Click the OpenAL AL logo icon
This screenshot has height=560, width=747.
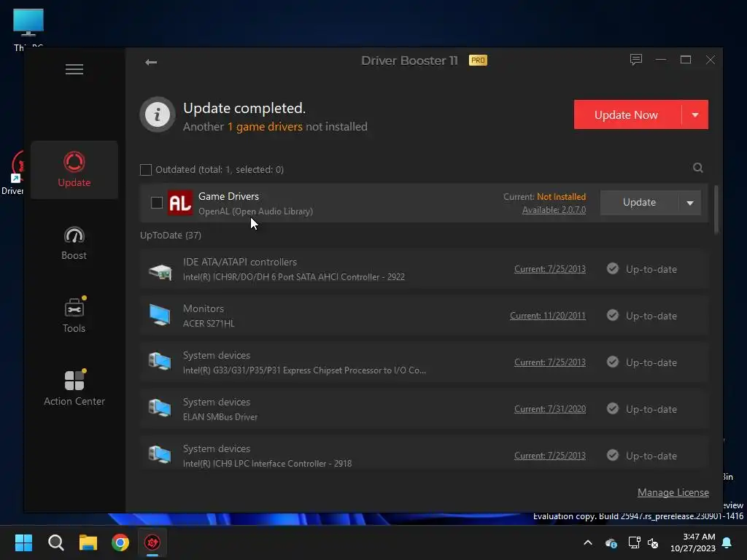pos(180,203)
